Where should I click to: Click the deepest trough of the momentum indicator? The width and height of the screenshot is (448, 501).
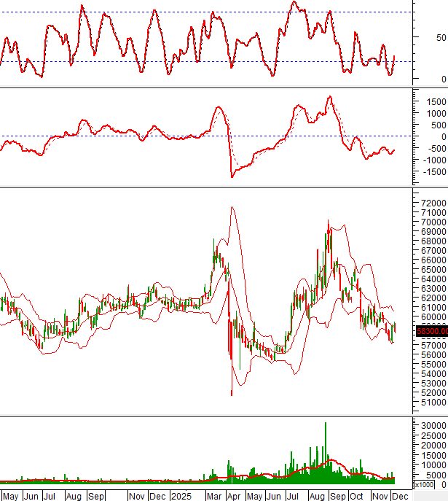pyautogui.click(x=232, y=176)
